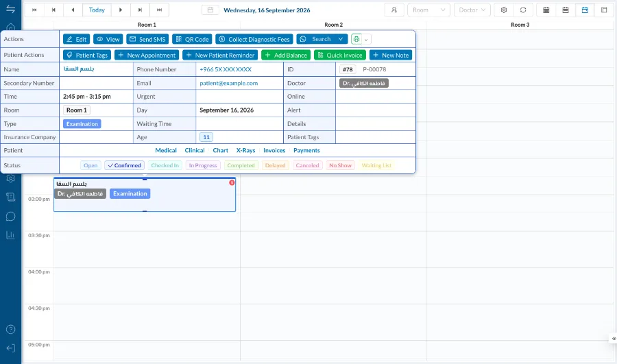
Task: Click the green print icon button
Action: pos(356,39)
